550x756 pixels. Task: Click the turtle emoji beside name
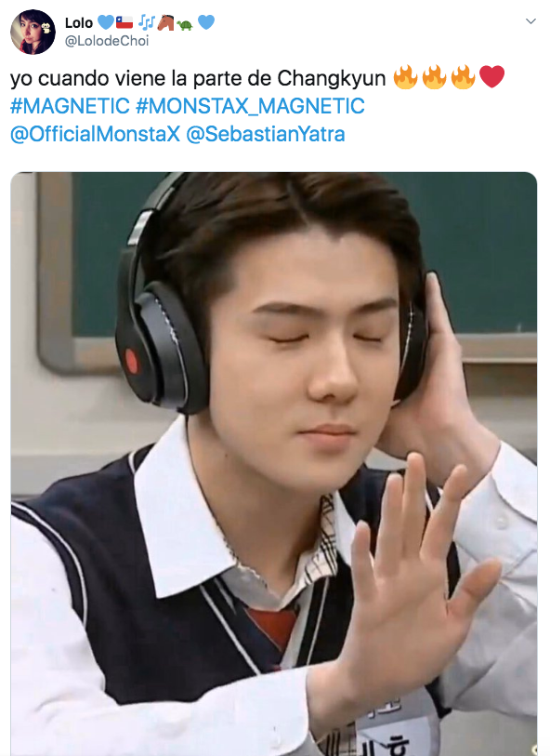pyautogui.click(x=185, y=23)
